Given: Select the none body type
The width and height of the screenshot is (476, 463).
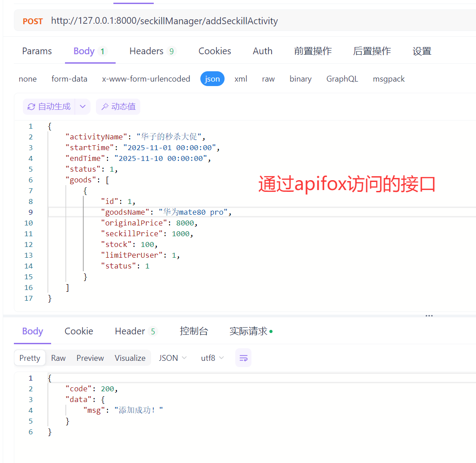Looking at the screenshot, I should [x=28, y=79].
